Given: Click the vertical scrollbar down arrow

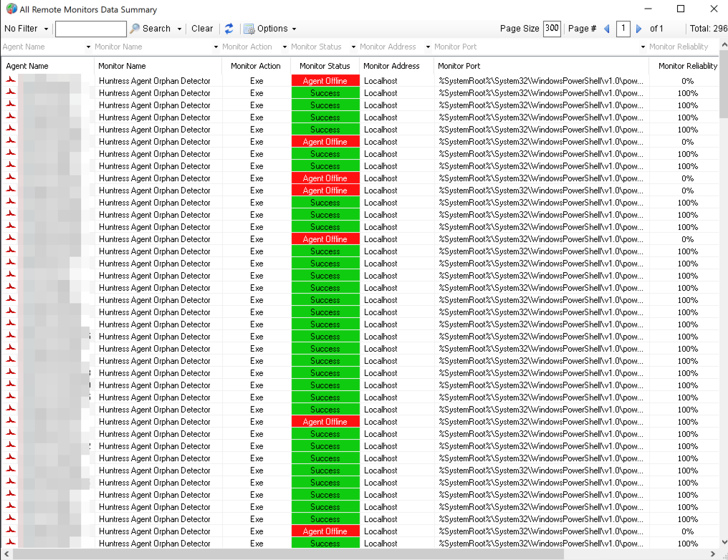Looking at the screenshot, I should coord(724,542).
